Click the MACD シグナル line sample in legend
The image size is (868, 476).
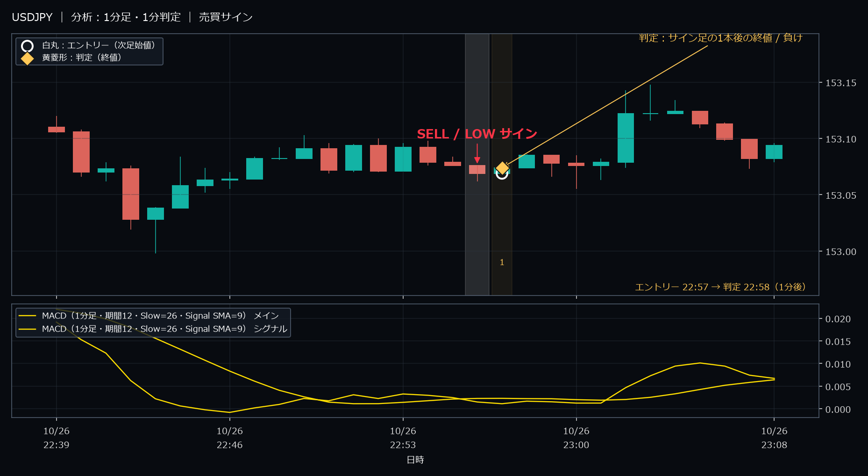point(28,329)
